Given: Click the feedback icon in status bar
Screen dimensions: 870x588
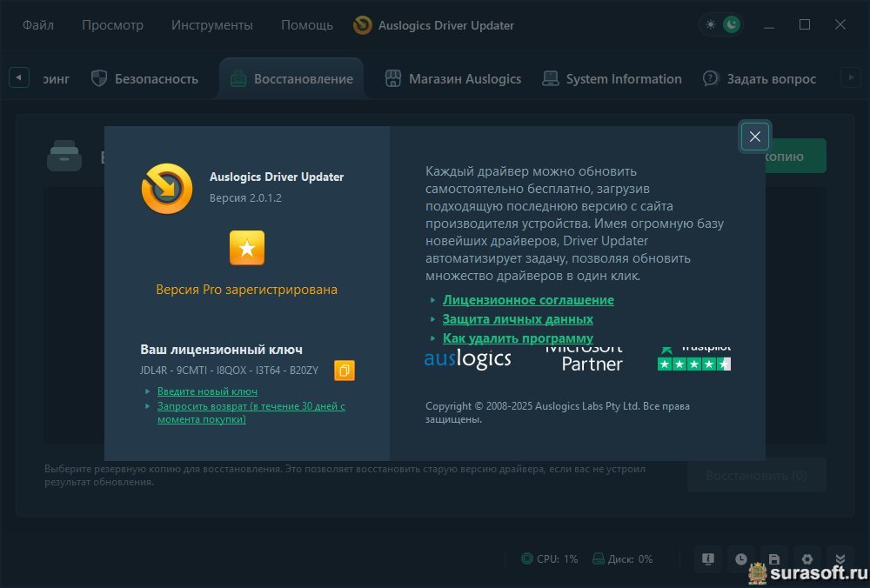Looking at the screenshot, I should [x=707, y=559].
